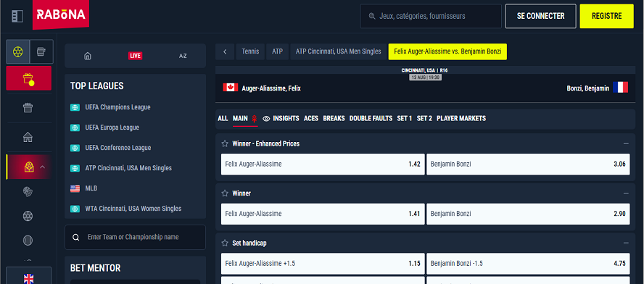Click the UEFA Champions League globe icon
This screenshot has width=644, height=284.
pos(75,107)
